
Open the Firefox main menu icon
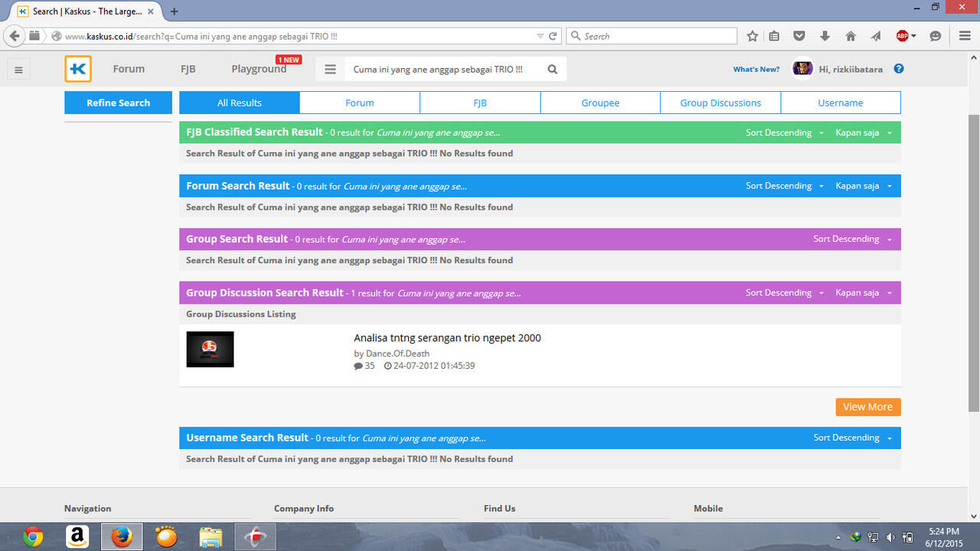[965, 36]
